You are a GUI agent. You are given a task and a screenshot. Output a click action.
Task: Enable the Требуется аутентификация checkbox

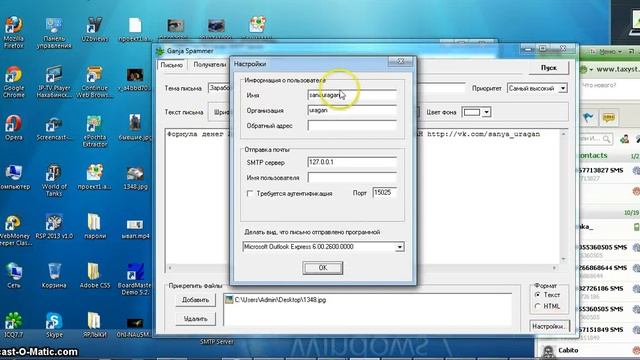(250, 193)
